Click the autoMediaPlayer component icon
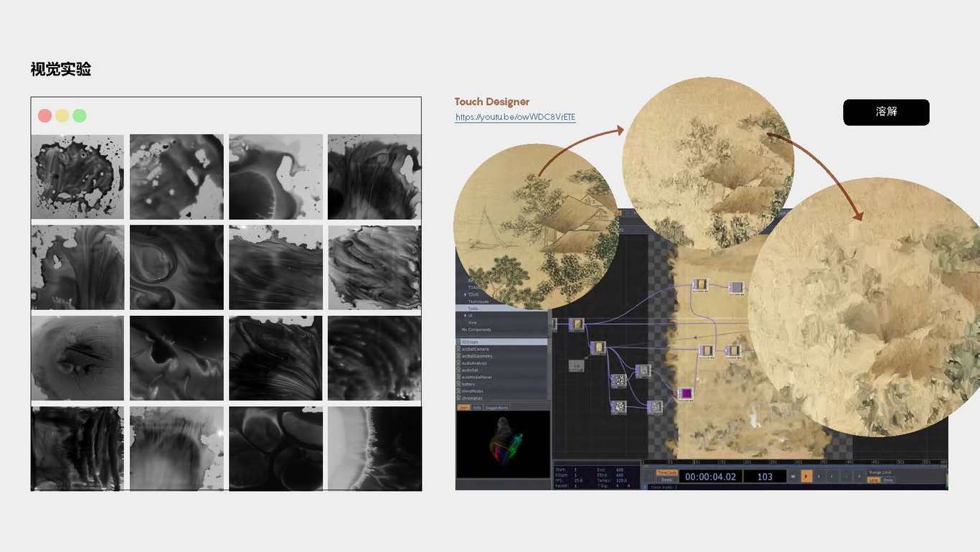Screen dimensions: 980x552 (458, 377)
